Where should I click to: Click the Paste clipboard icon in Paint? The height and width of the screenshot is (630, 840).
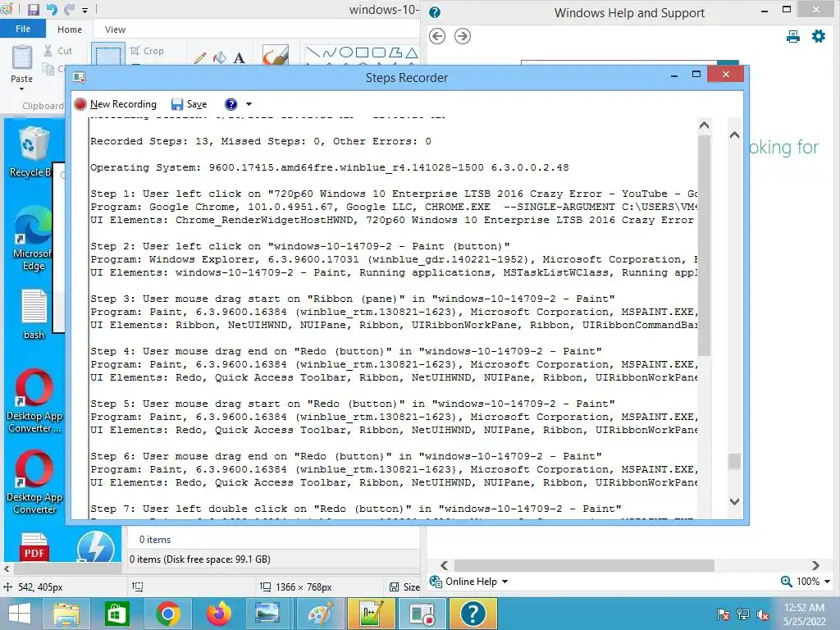click(22, 57)
